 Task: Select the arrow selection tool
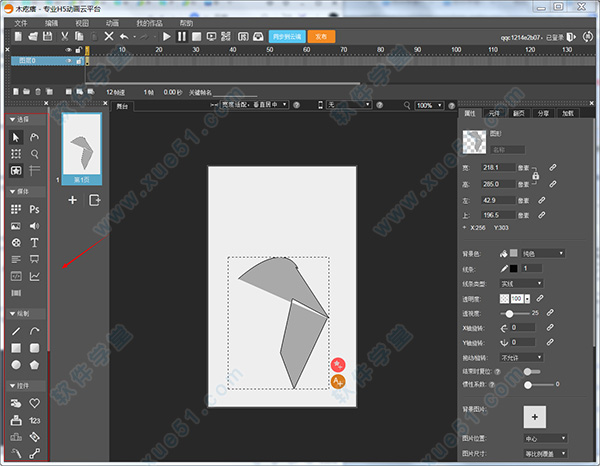tap(16, 136)
